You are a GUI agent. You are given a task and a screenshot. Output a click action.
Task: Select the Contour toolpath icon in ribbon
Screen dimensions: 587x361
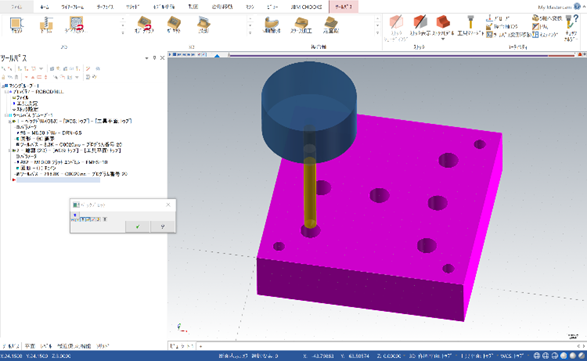coord(16,25)
